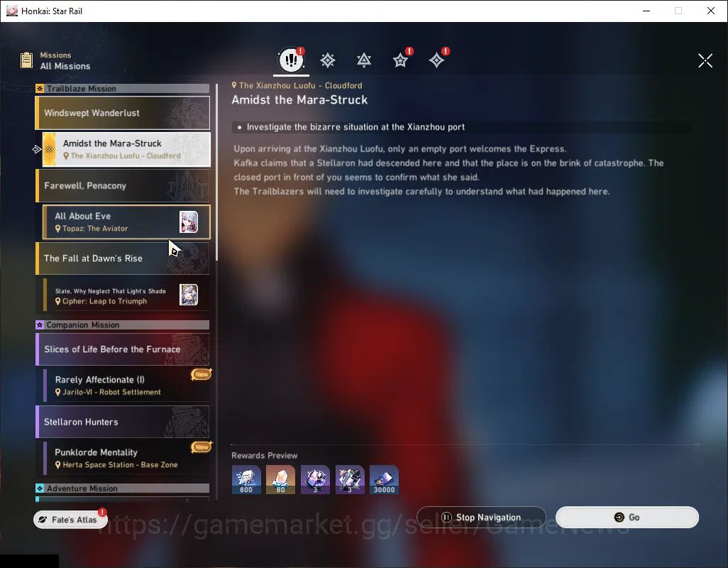The height and width of the screenshot is (568, 728).
Task: Click the Trailblaze Mission section header
Action: pyautogui.click(x=123, y=88)
